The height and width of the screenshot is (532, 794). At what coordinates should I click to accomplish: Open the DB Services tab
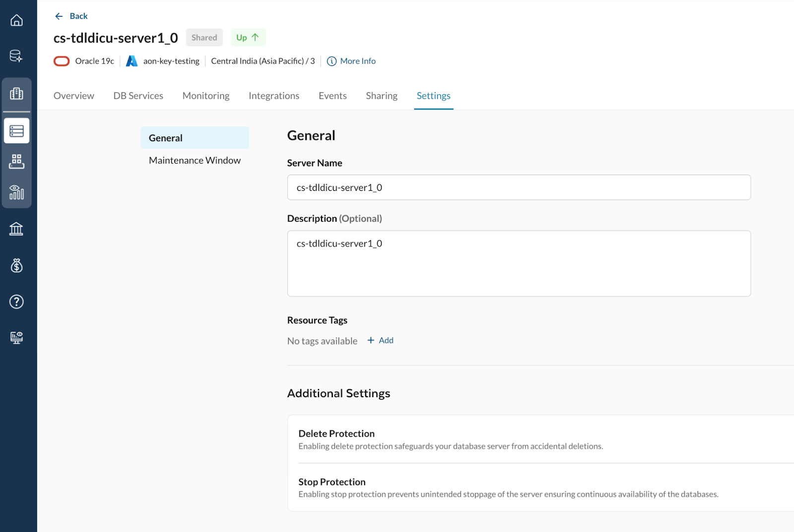pyautogui.click(x=138, y=96)
